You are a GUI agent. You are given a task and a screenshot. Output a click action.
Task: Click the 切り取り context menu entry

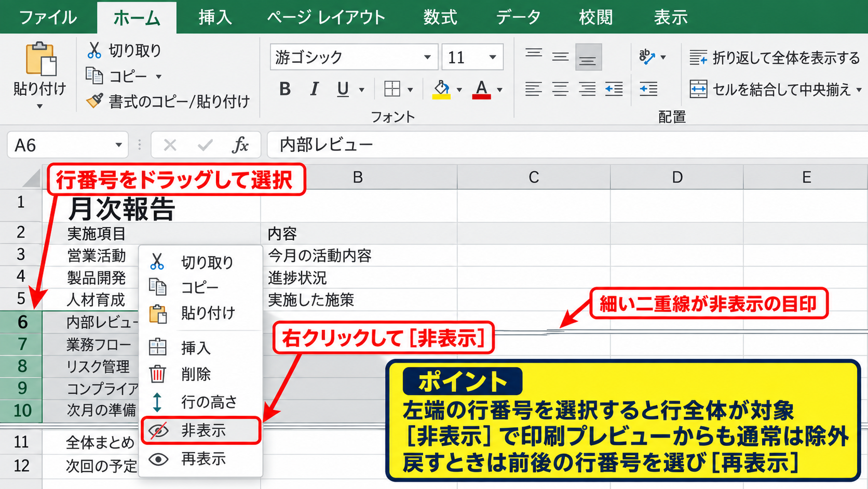coord(201,262)
